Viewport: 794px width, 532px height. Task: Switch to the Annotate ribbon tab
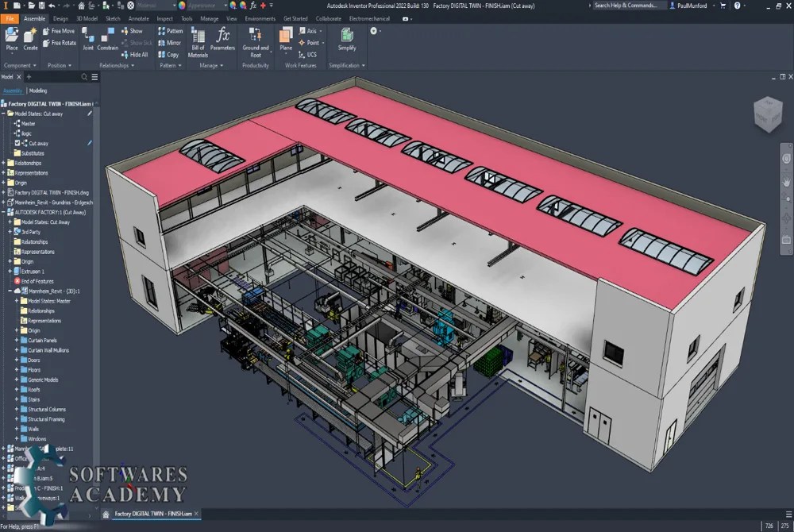pyautogui.click(x=139, y=18)
